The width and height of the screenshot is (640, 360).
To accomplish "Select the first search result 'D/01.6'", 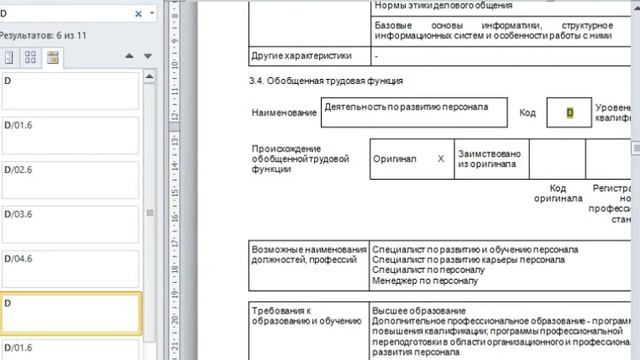I will (70, 136).
